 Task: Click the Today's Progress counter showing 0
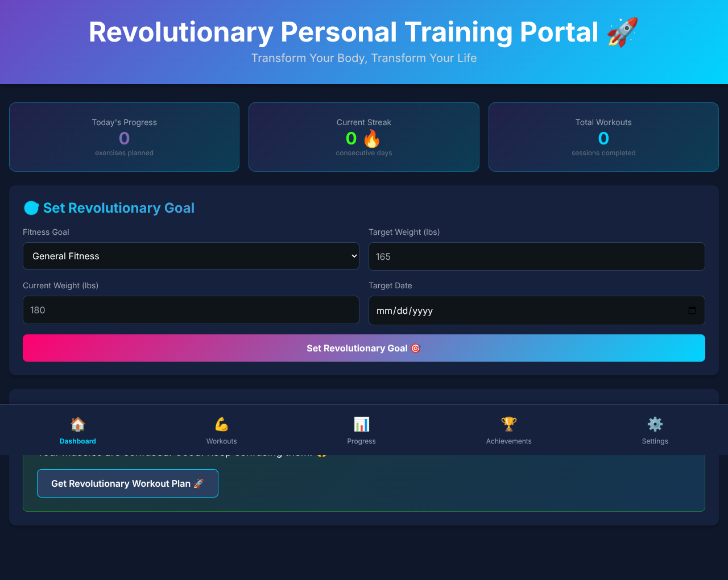pyautogui.click(x=124, y=138)
